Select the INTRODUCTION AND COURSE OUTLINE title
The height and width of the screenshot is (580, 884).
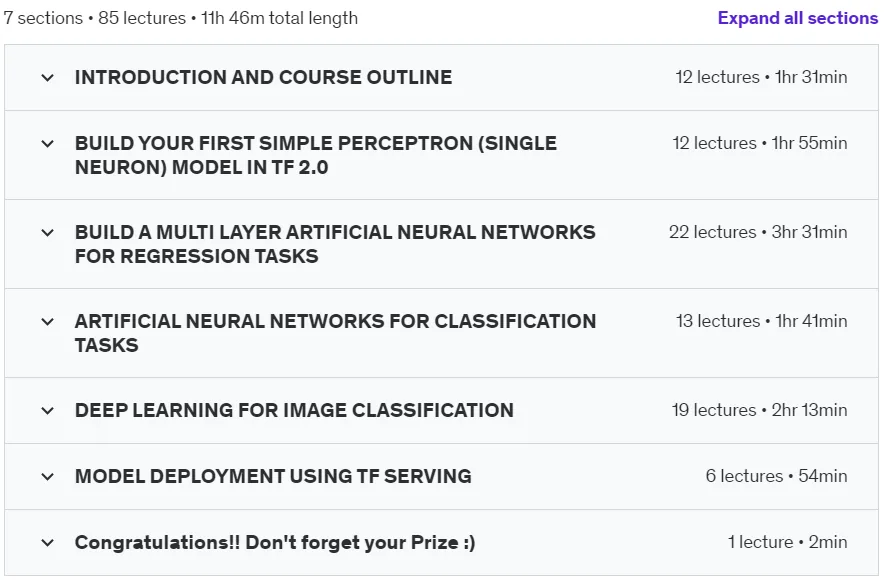[263, 77]
